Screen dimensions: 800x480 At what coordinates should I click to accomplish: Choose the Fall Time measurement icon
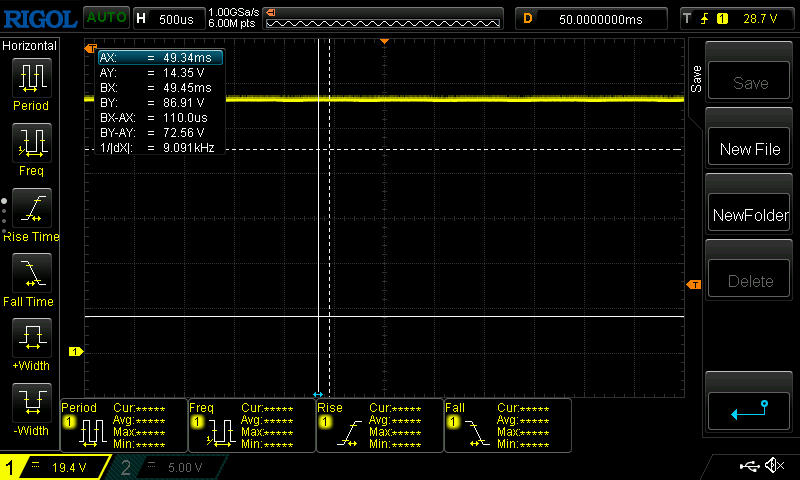pyautogui.click(x=32, y=273)
